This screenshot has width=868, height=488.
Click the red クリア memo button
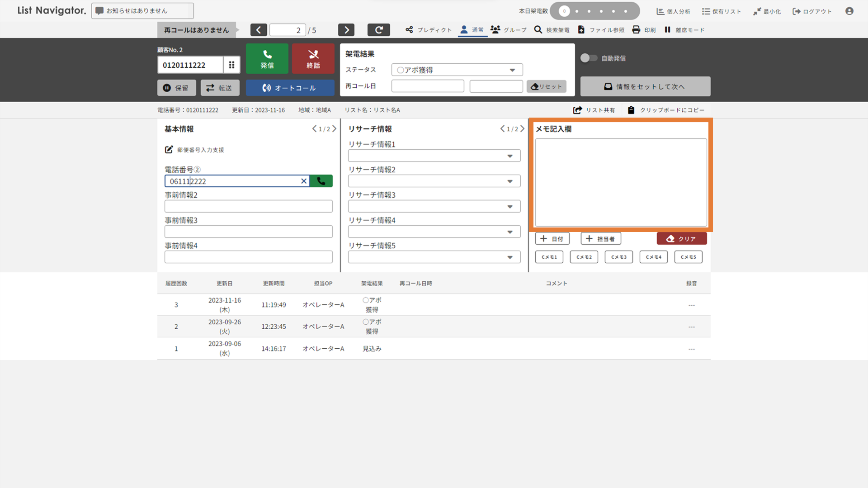tap(681, 239)
